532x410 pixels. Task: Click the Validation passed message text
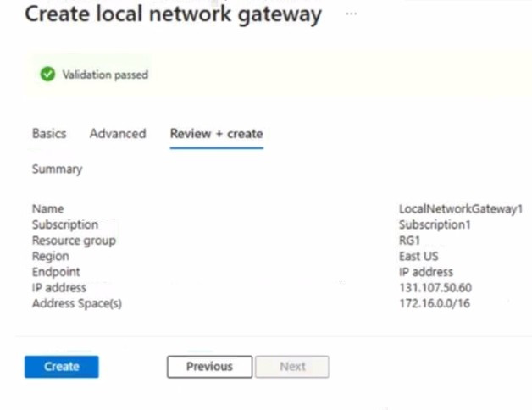pyautogui.click(x=105, y=75)
